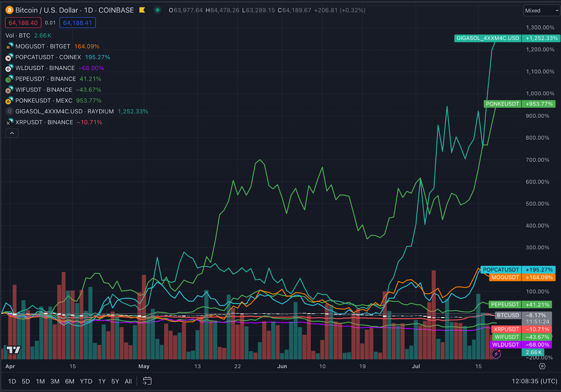
Task: Click PONKEUSDT legend icon
Action: tap(9, 101)
